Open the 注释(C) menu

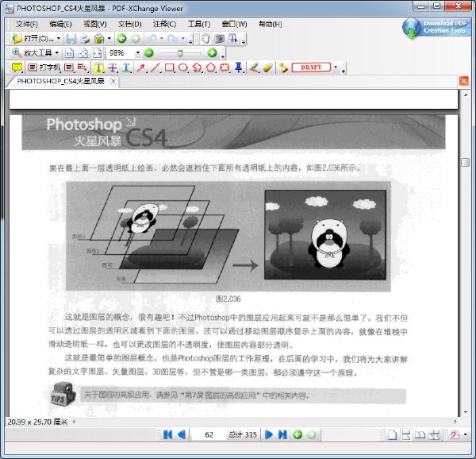tap(164, 24)
